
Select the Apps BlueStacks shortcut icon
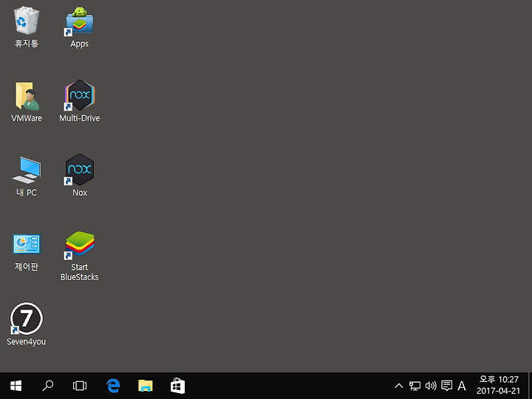click(79, 21)
